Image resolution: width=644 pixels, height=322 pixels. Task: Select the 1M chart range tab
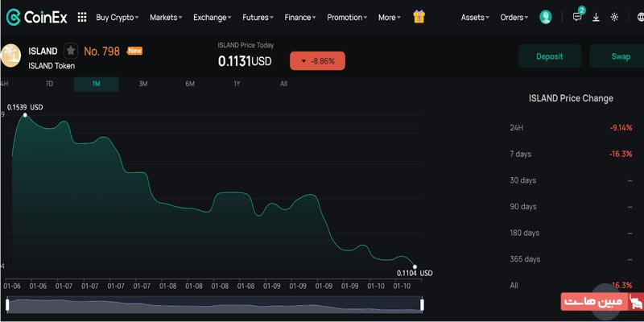click(96, 84)
